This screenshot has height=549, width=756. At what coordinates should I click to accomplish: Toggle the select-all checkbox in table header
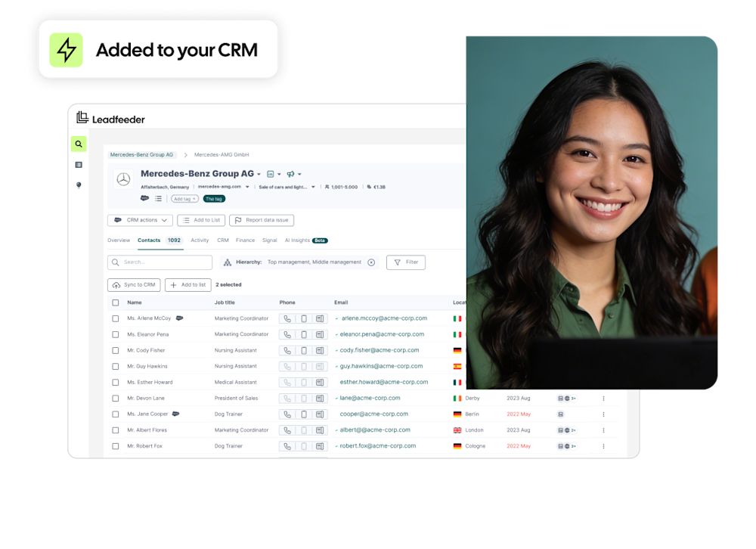[x=115, y=302]
